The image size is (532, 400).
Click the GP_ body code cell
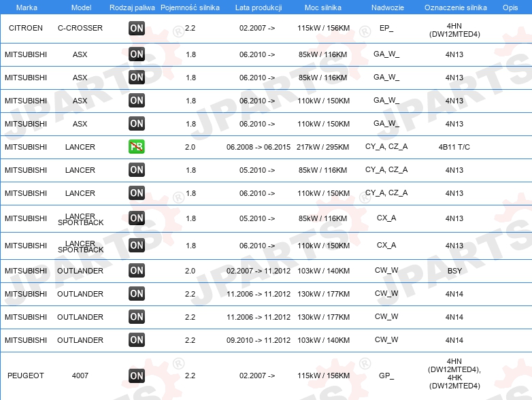pyautogui.click(x=386, y=376)
